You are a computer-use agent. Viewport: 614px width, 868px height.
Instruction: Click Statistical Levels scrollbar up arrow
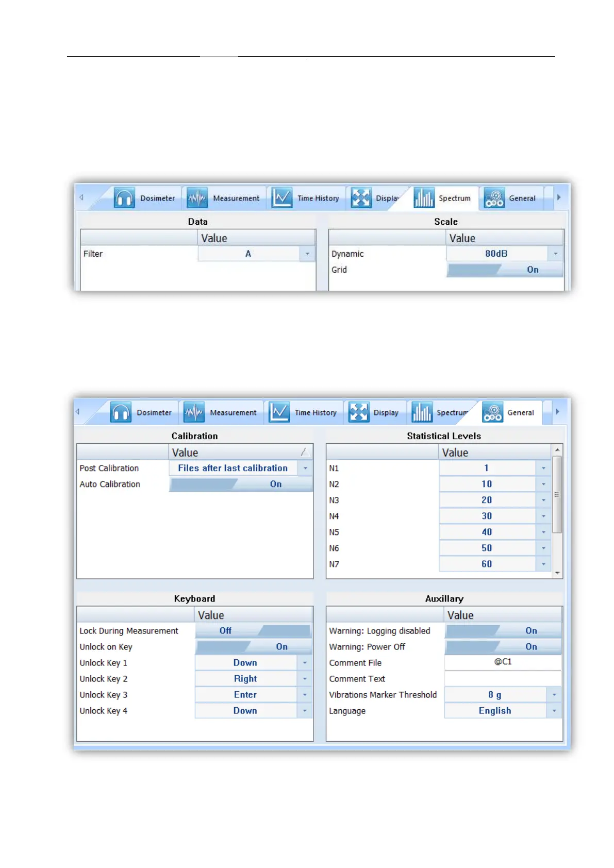557,450
